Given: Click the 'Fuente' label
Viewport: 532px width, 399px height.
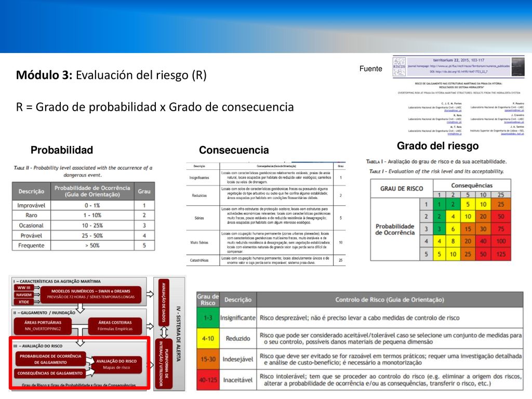Looking at the screenshot, I should click(x=370, y=69).
